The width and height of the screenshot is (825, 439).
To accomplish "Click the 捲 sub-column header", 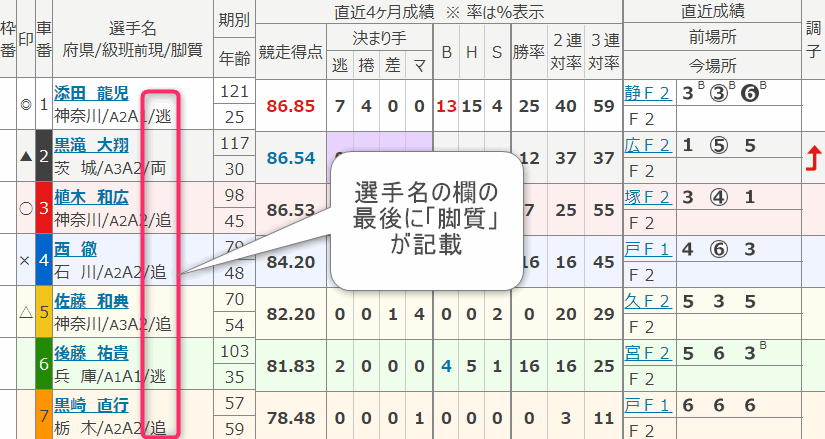I will click(366, 65).
